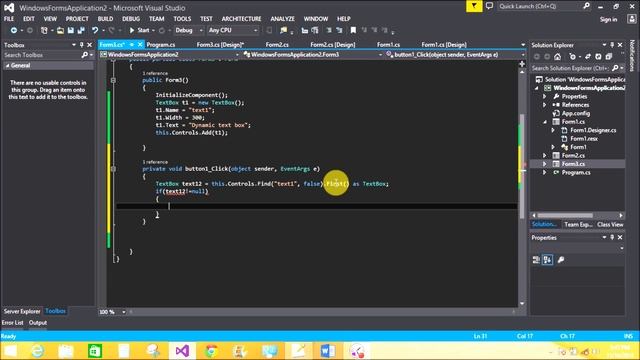
Task: Click the Categorized icon in Properties panel
Action: coord(536,260)
